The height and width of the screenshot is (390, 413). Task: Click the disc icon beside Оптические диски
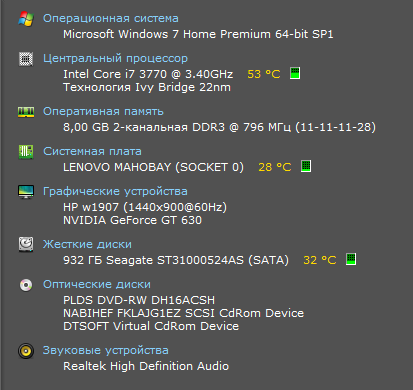[26, 285]
